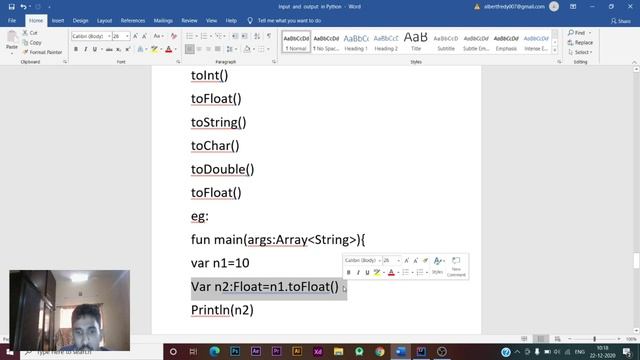Click the Numbering list icon
The image size is (640, 360).
coord(204,36)
